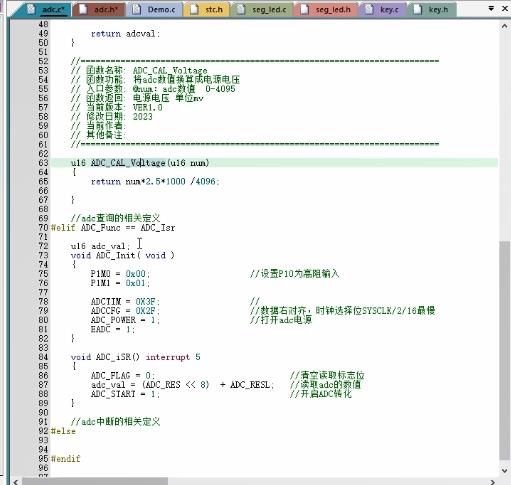The width and height of the screenshot is (511, 485).
Task: Close the active editor document
Action: (505, 9)
